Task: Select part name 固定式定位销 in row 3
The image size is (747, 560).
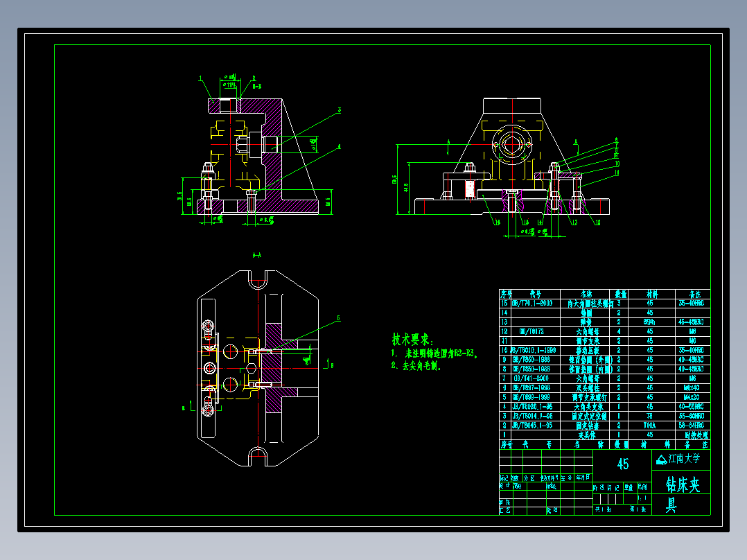Action: point(589,416)
